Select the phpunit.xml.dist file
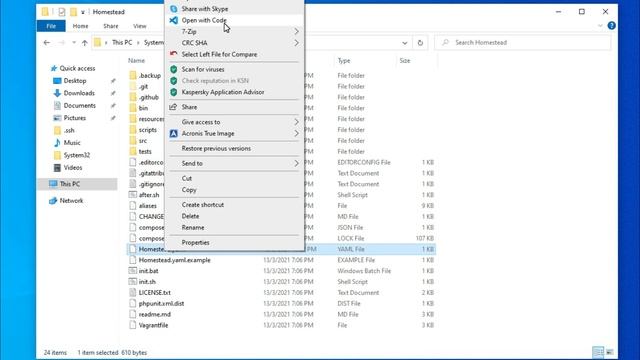 click(x=161, y=304)
